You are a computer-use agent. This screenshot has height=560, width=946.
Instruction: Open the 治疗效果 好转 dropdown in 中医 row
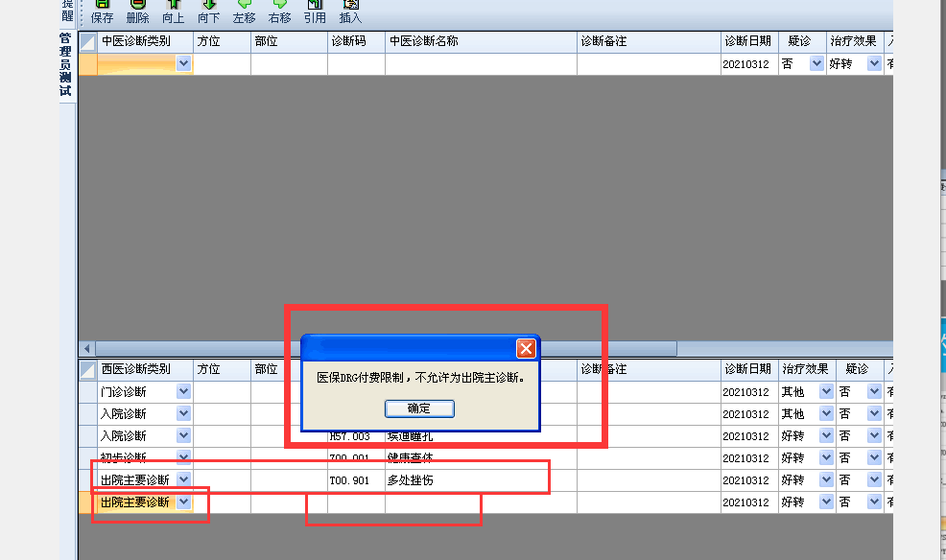[874, 63]
